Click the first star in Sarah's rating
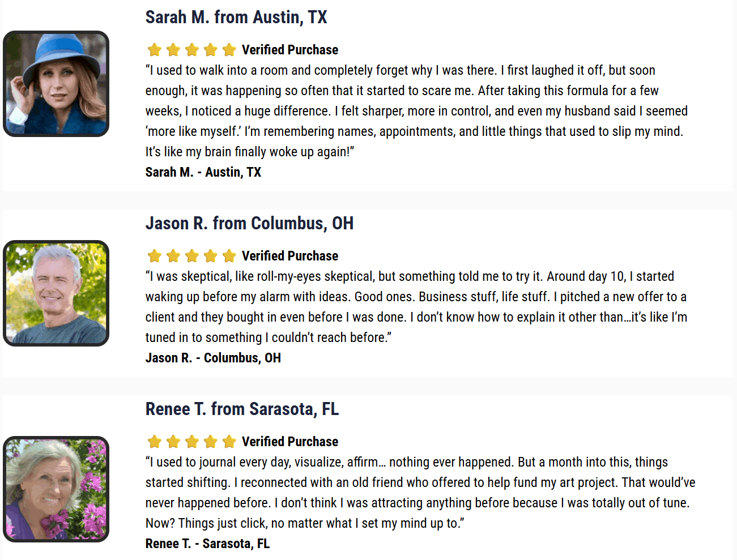The width and height of the screenshot is (737, 560). click(x=155, y=50)
